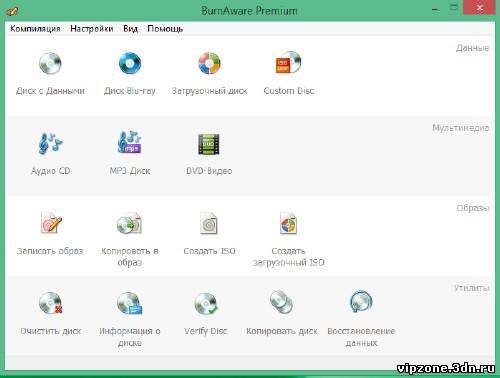Image resolution: width=500 pixels, height=378 pixels.
Task: Launch the Загрузочный диск tool
Action: tap(209, 63)
